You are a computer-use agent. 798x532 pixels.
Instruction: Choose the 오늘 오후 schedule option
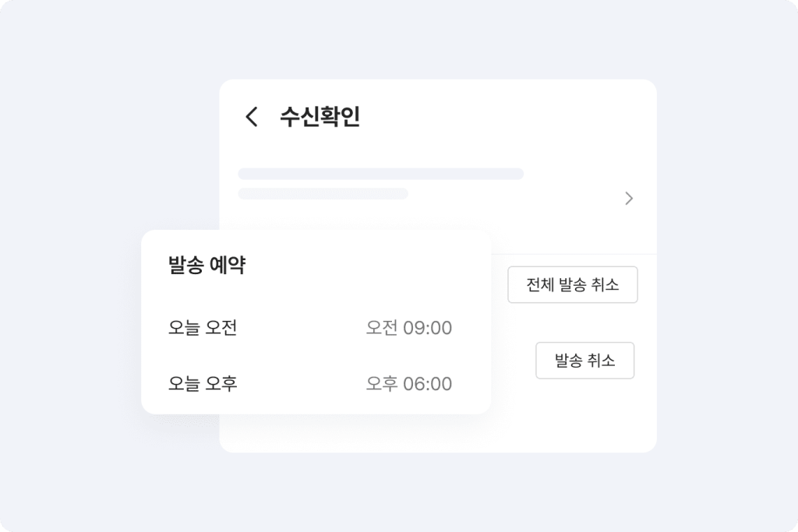click(203, 384)
